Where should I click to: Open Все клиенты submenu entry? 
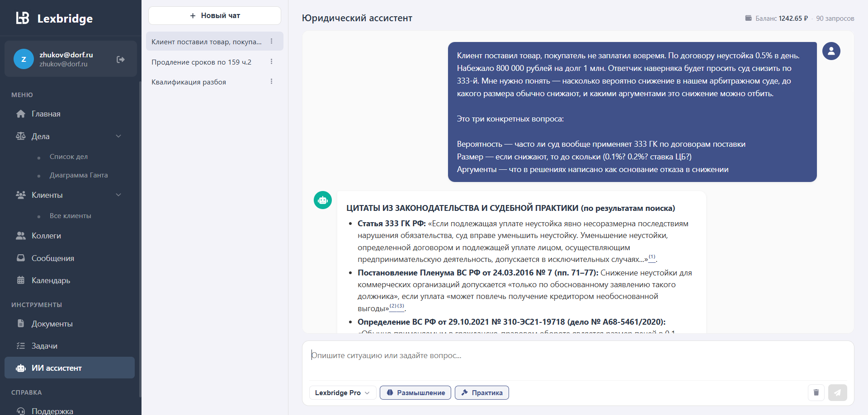71,216
